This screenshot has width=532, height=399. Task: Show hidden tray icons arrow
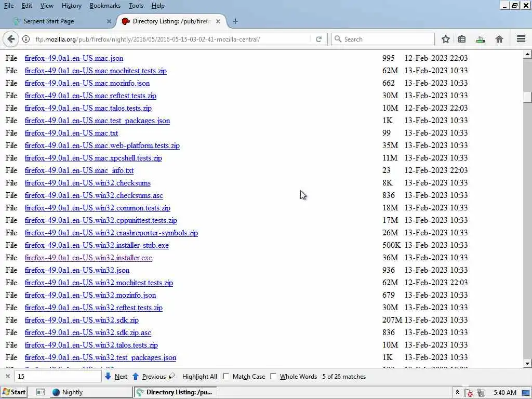click(457, 392)
